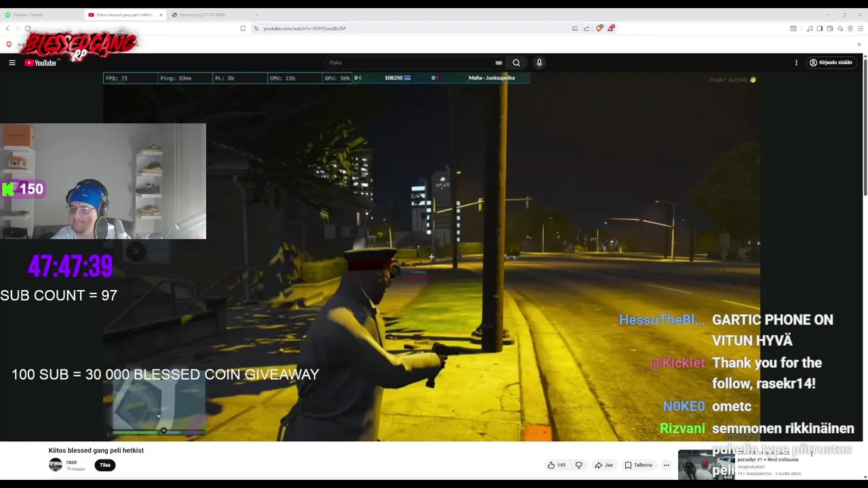The width and height of the screenshot is (868, 488).
Task: Click the Brave icon in the bookmarks bar
Action: (x=9, y=45)
